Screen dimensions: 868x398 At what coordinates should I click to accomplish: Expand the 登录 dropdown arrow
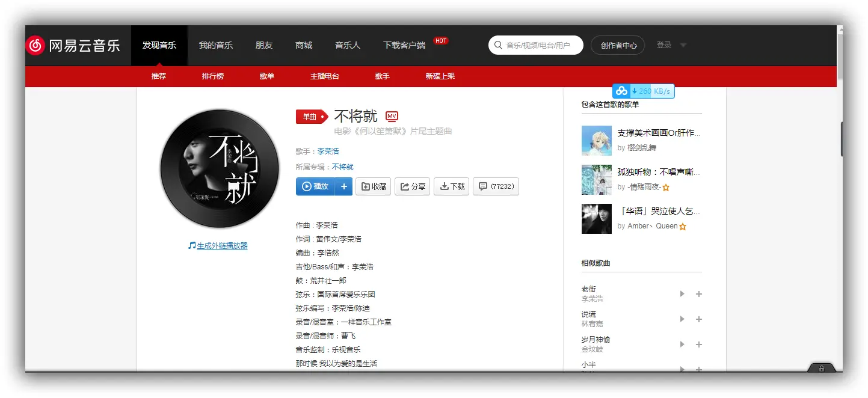[x=683, y=45]
